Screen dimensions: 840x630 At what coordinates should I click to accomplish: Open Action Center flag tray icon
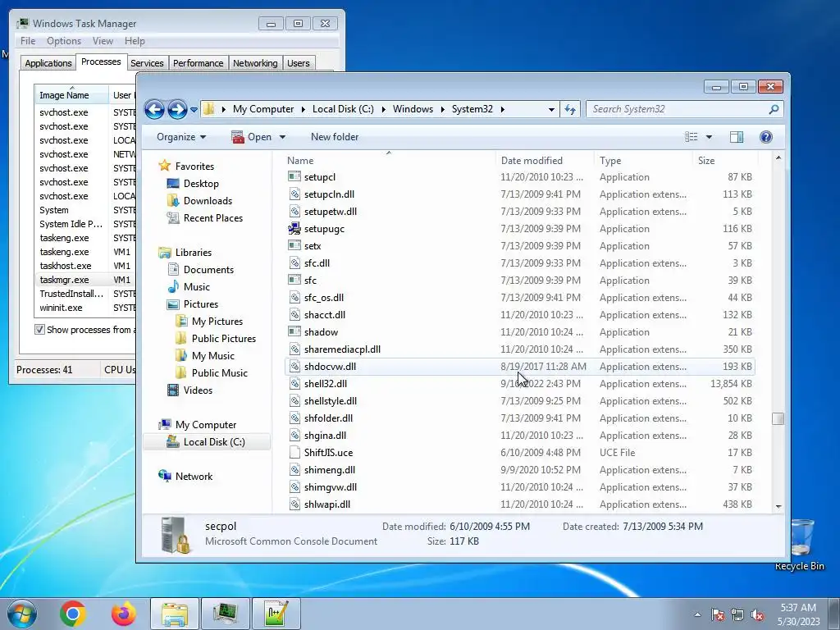(718, 615)
